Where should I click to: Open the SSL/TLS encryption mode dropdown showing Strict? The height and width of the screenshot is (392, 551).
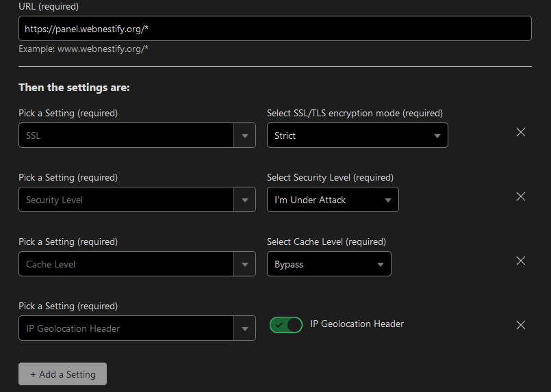[x=357, y=135]
